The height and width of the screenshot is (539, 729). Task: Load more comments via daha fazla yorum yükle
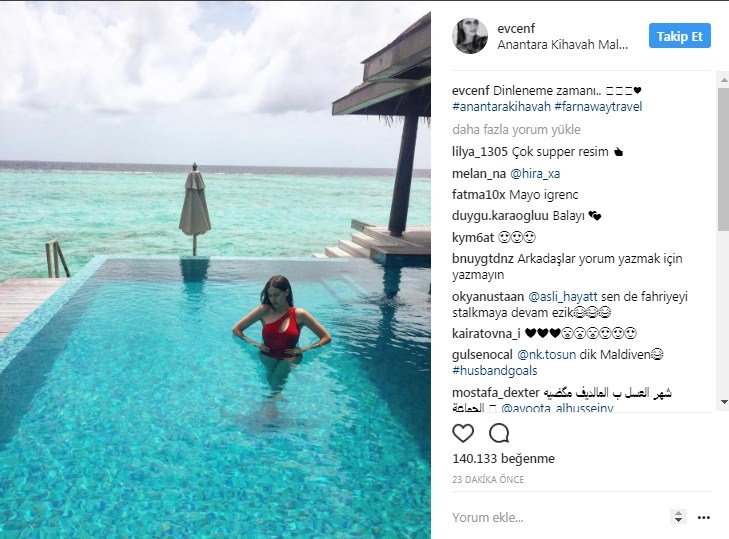coord(516,130)
